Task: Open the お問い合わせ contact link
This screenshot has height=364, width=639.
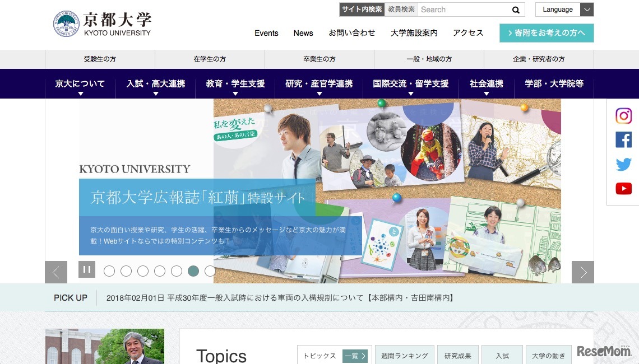Action: [x=352, y=33]
